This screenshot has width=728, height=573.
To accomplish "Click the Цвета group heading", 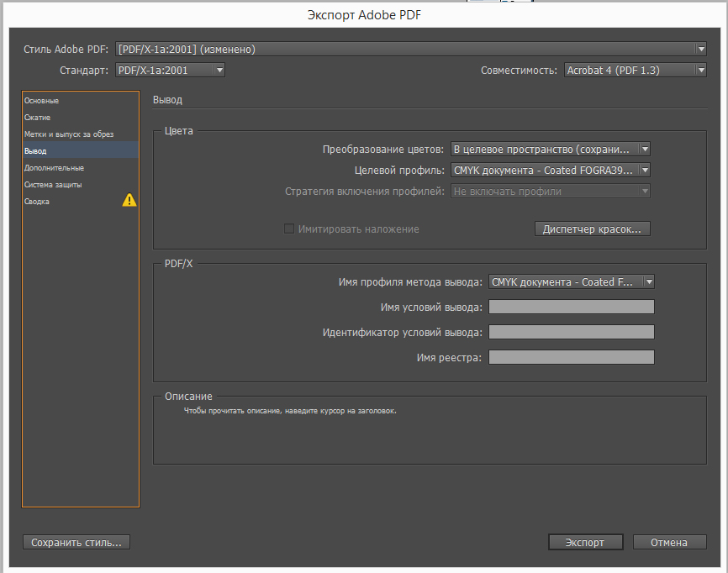I will tap(179, 131).
